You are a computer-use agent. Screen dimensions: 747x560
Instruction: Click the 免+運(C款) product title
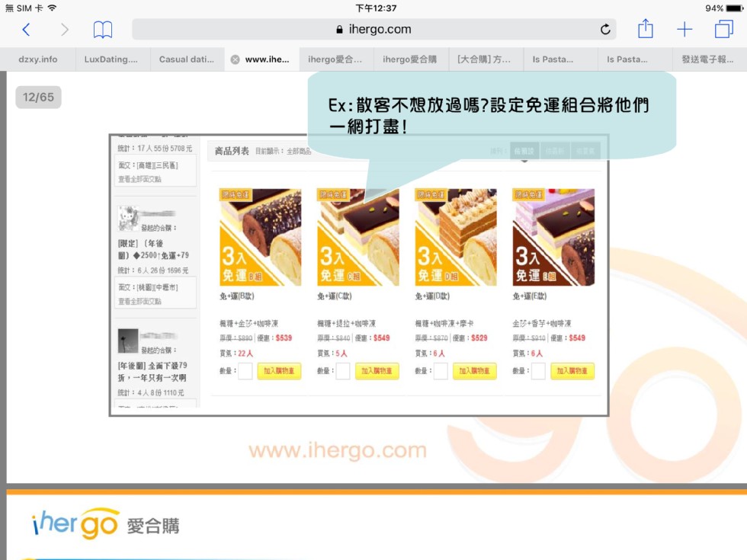coord(335,296)
